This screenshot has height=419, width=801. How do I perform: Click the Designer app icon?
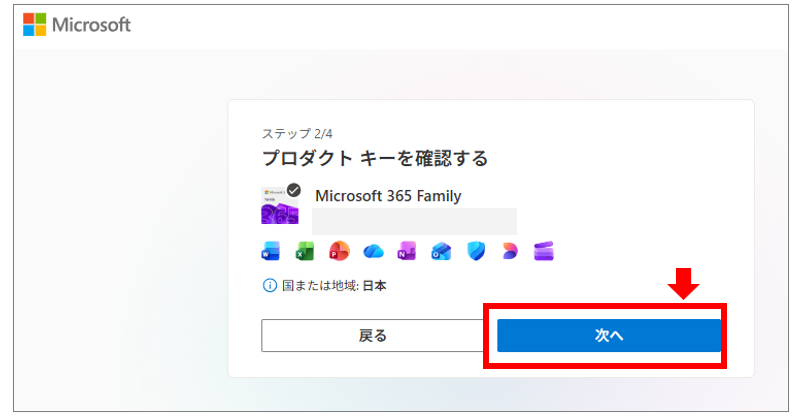click(x=510, y=251)
